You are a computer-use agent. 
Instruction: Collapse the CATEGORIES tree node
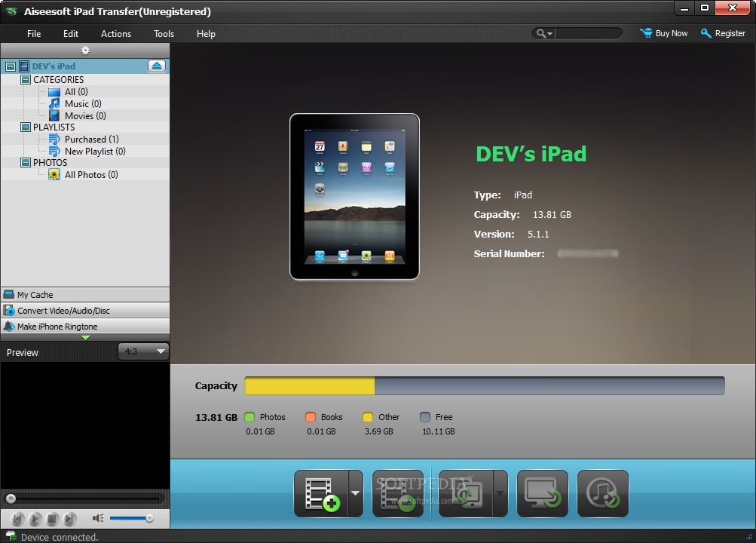(26, 80)
